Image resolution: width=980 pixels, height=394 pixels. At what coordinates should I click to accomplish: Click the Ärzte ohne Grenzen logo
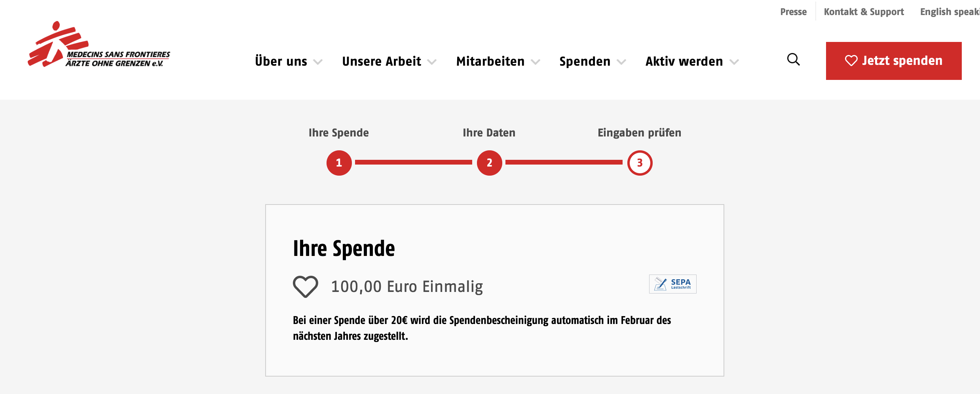click(99, 44)
